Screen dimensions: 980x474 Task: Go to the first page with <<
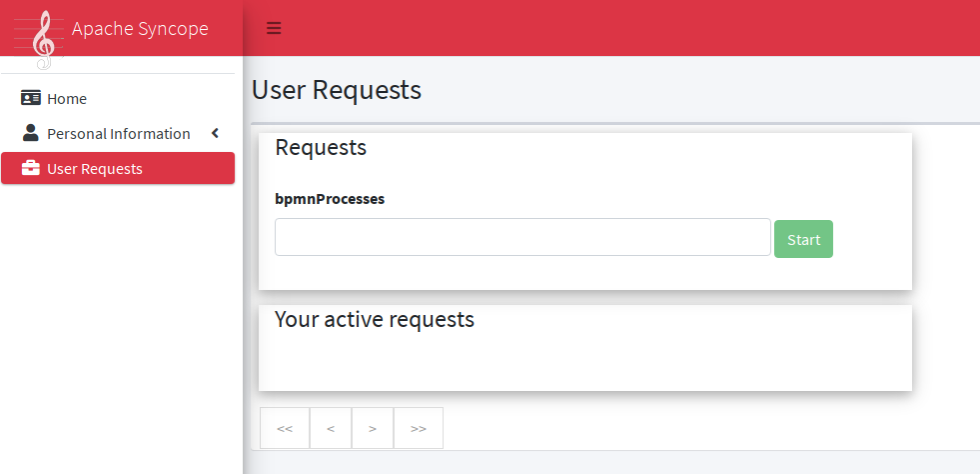coord(285,428)
